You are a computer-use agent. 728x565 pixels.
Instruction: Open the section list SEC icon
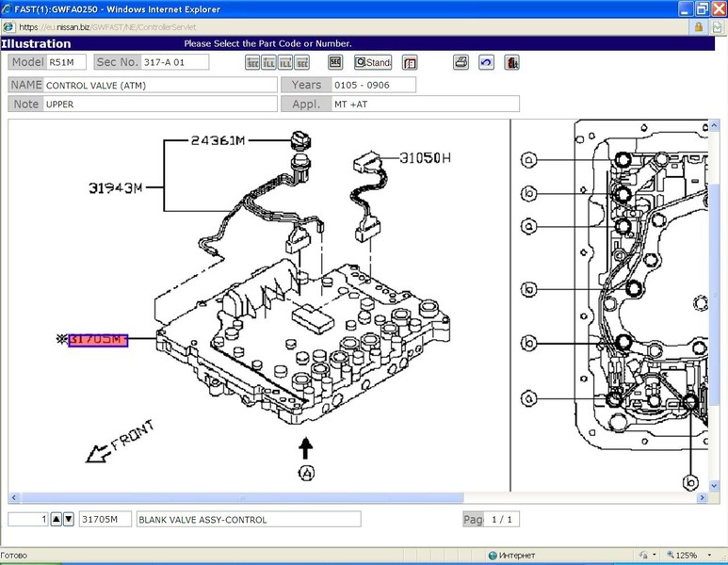(334, 63)
